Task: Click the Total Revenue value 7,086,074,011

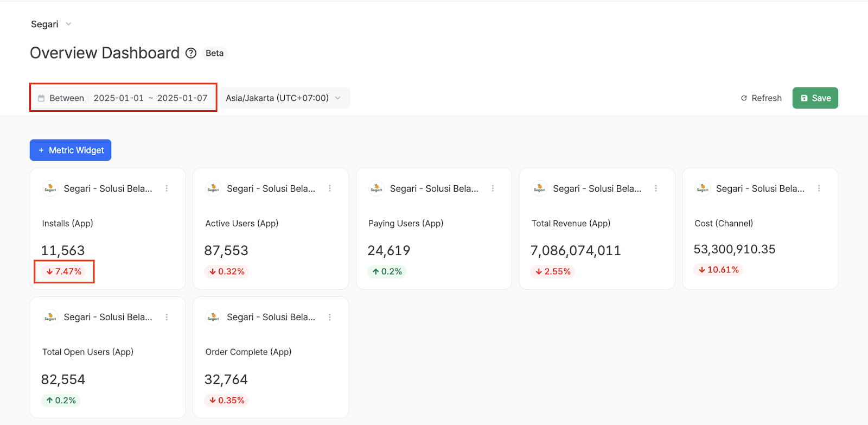Action: pyautogui.click(x=576, y=251)
